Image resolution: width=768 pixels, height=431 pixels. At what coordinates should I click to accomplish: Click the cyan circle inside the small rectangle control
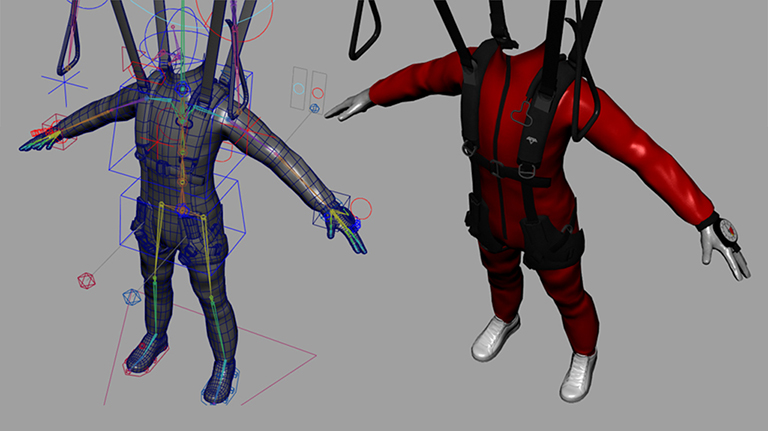click(x=299, y=87)
